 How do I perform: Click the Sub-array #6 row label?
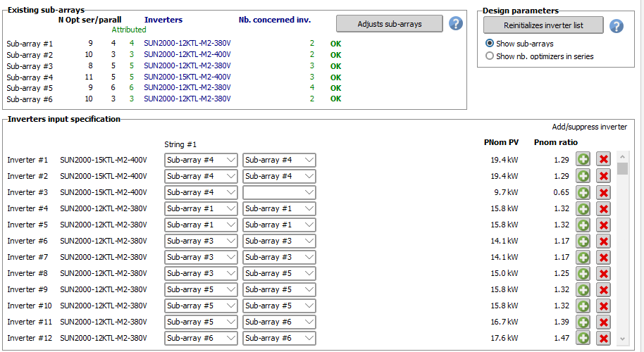[x=30, y=99]
